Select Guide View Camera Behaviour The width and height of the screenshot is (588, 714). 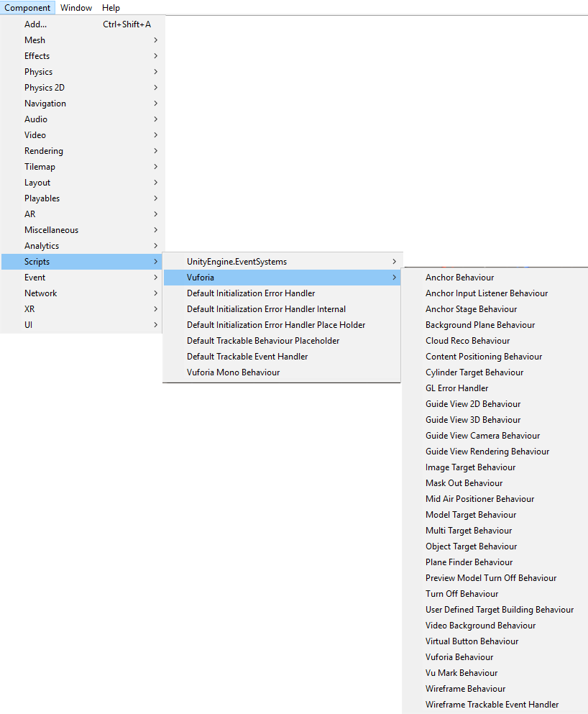(495, 436)
